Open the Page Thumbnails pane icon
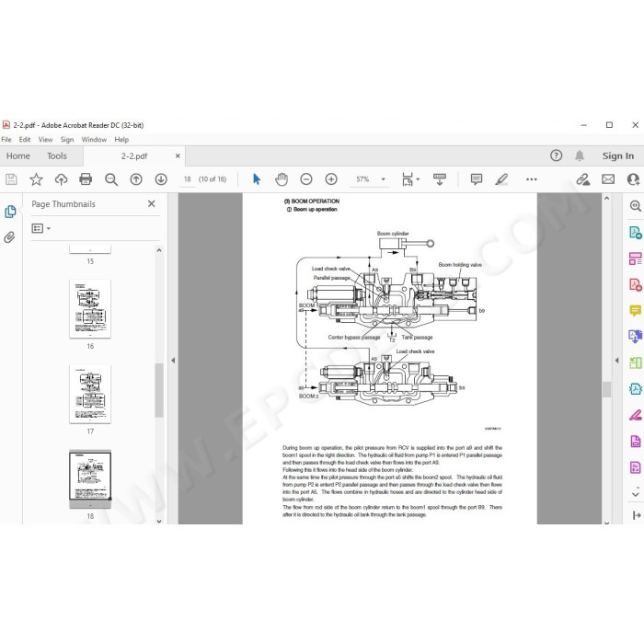 10,212
